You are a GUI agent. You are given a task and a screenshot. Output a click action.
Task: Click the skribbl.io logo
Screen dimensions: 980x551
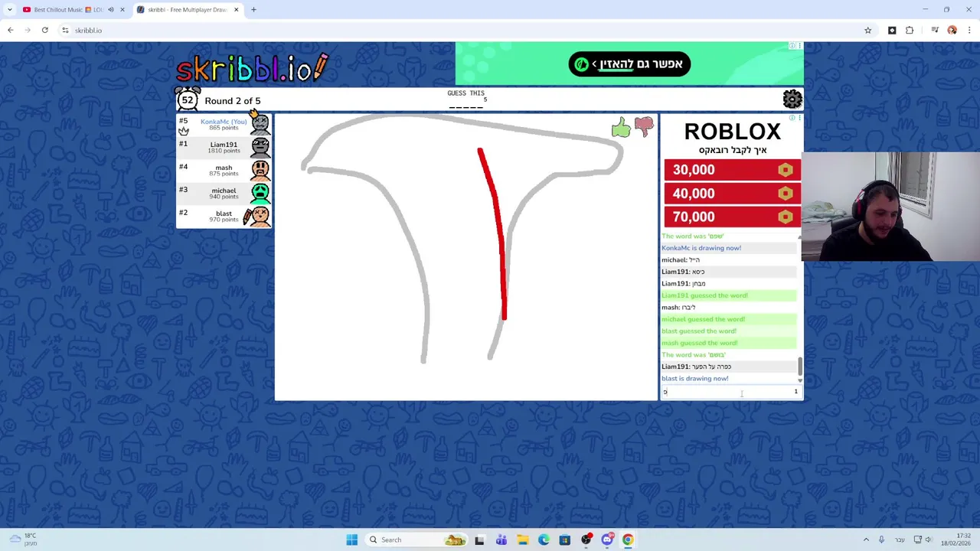[253, 68]
